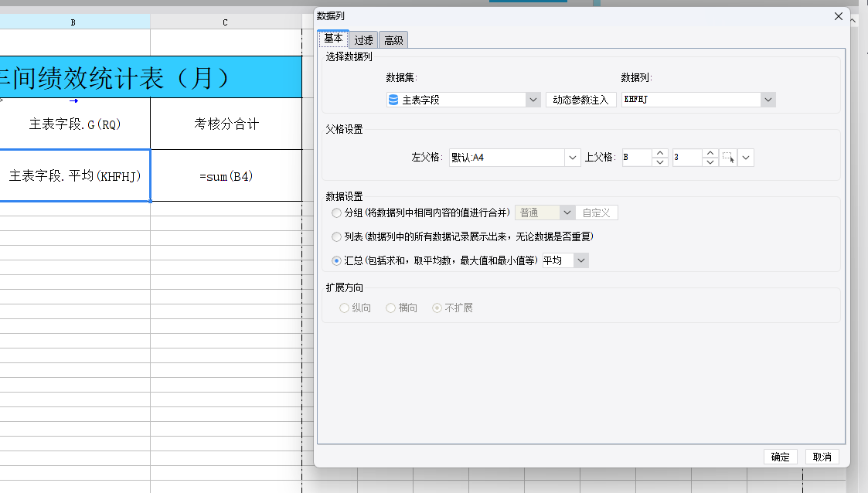Select the 分组 radio option
Image resolution: width=868 pixels, height=493 pixels.
coord(336,213)
